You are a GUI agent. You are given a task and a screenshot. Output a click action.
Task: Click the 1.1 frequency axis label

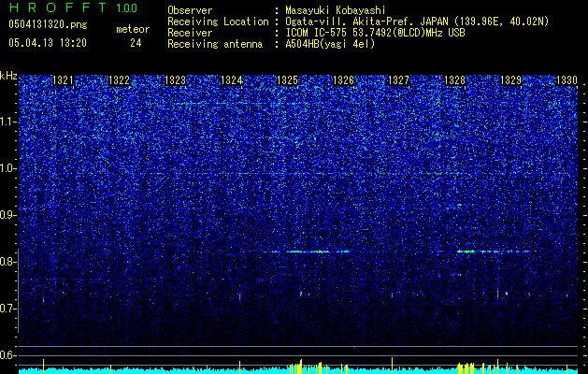8,122
